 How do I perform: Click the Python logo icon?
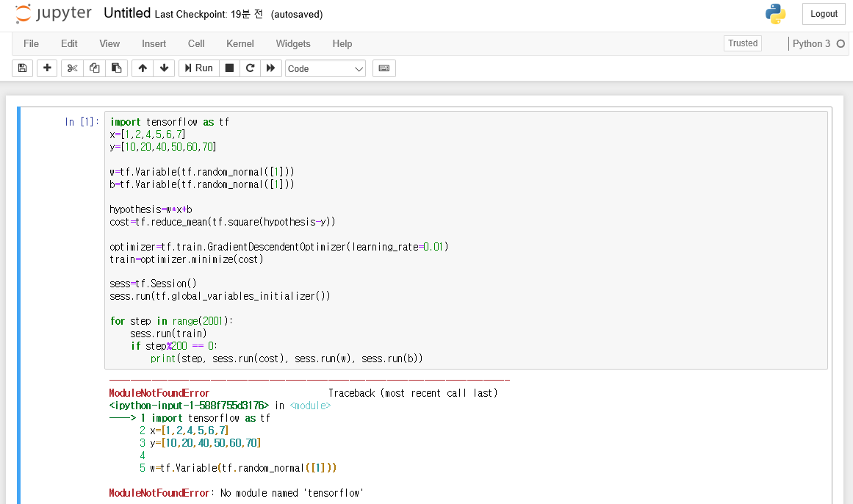(775, 14)
